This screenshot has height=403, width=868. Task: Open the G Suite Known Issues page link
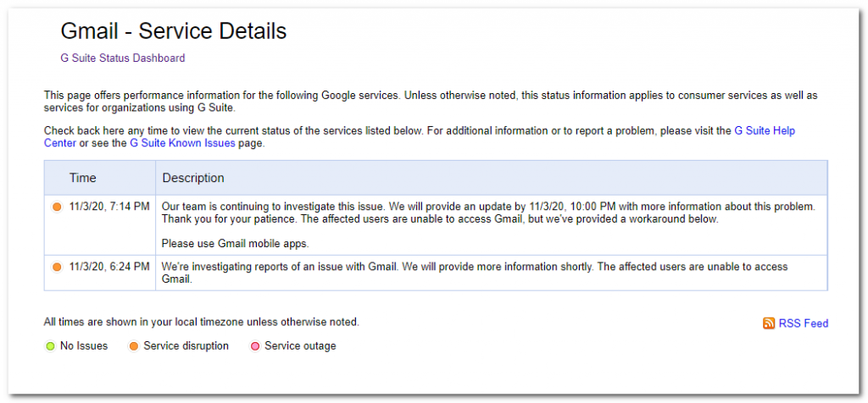(182, 144)
